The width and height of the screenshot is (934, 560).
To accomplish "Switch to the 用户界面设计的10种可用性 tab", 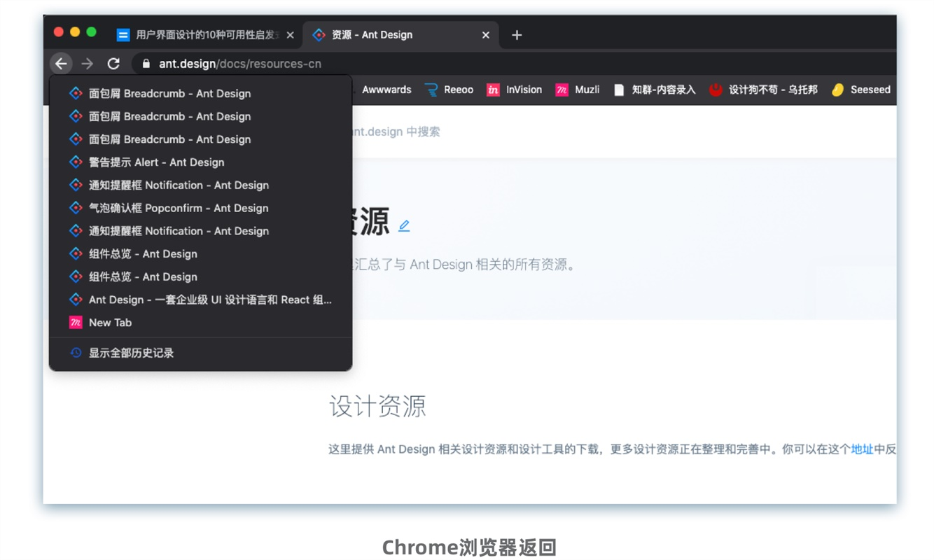I will [207, 35].
